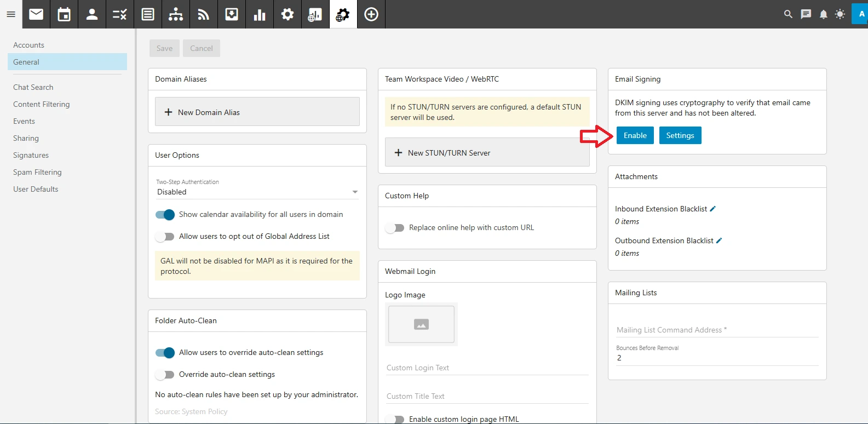Open the email inbox icon
The image size is (868, 424).
pyautogui.click(x=36, y=14)
